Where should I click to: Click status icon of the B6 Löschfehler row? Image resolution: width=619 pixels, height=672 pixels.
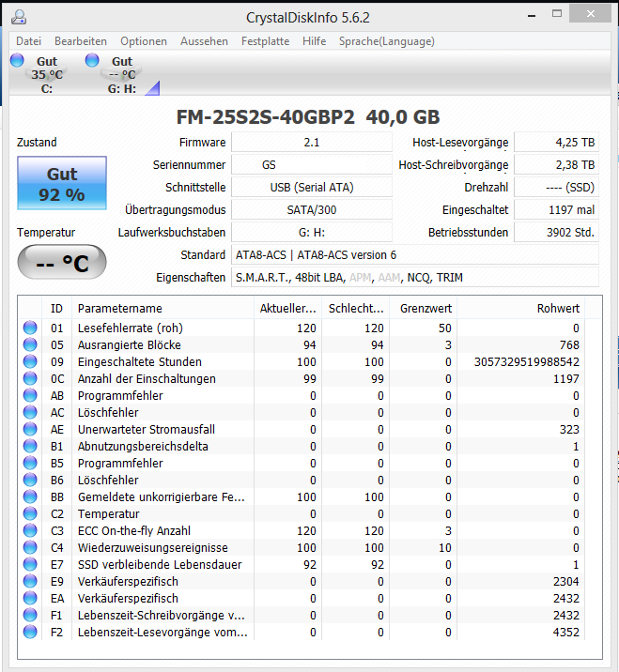tap(30, 480)
